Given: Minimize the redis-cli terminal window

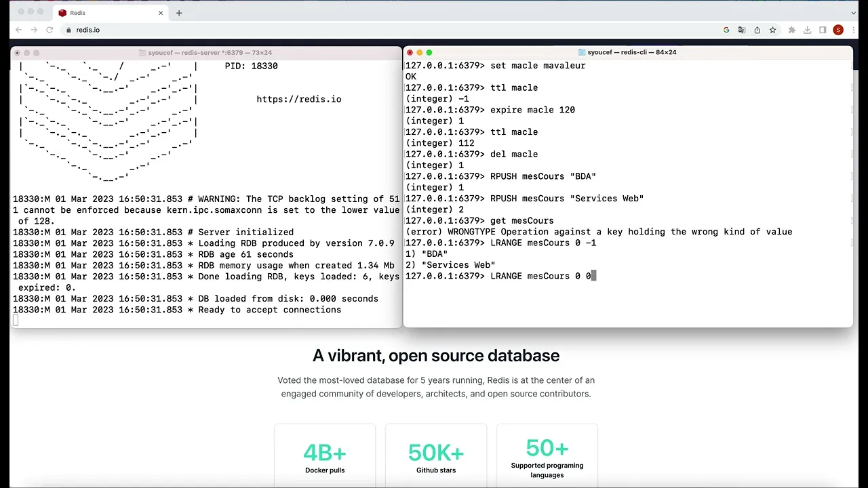Looking at the screenshot, I should click(419, 52).
